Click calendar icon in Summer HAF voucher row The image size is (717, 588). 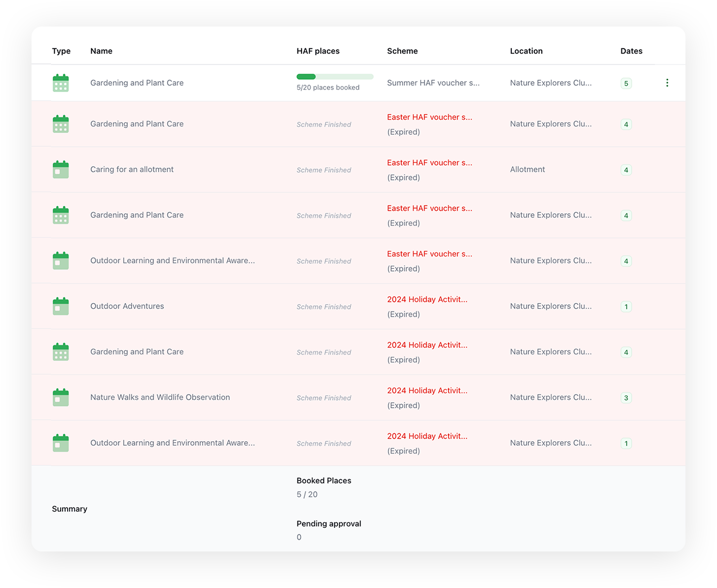click(61, 83)
